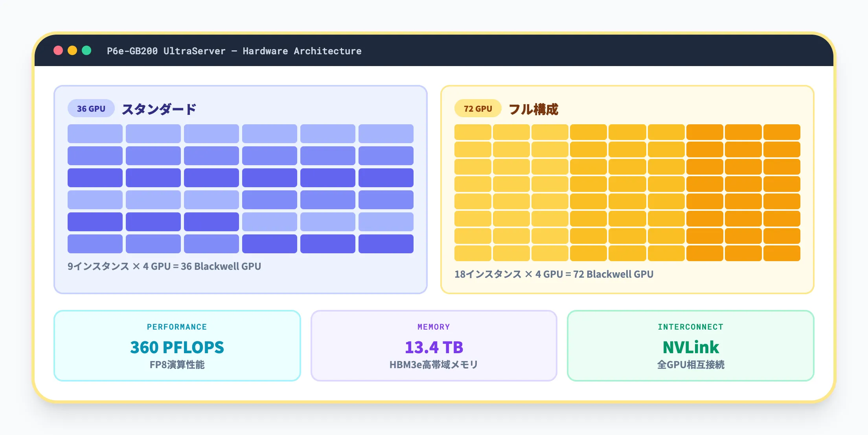The image size is (868, 435).
Task: Select the 36 GPU badge
Action: point(91,108)
